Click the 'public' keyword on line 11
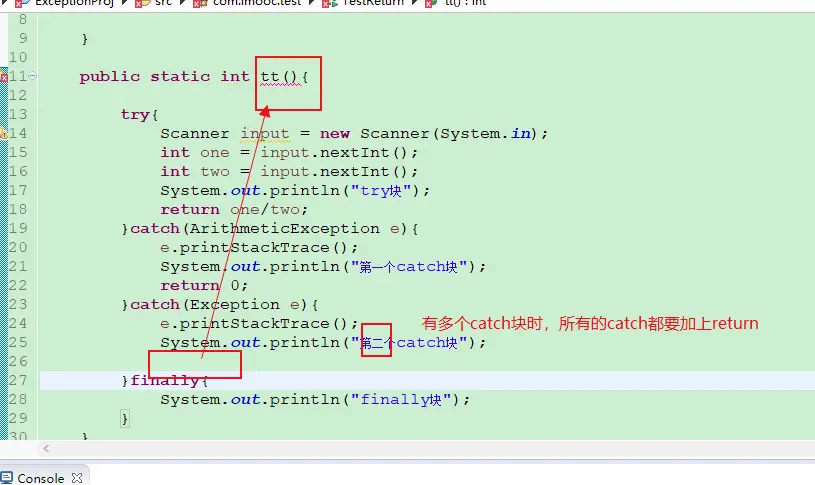This screenshot has height=485, width=815. (x=110, y=76)
